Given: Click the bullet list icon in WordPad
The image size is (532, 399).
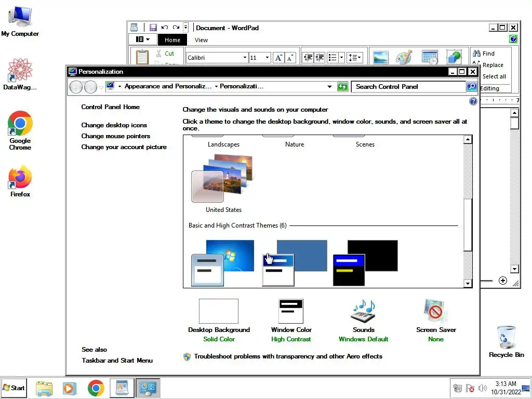Looking at the screenshot, I should (x=332, y=57).
